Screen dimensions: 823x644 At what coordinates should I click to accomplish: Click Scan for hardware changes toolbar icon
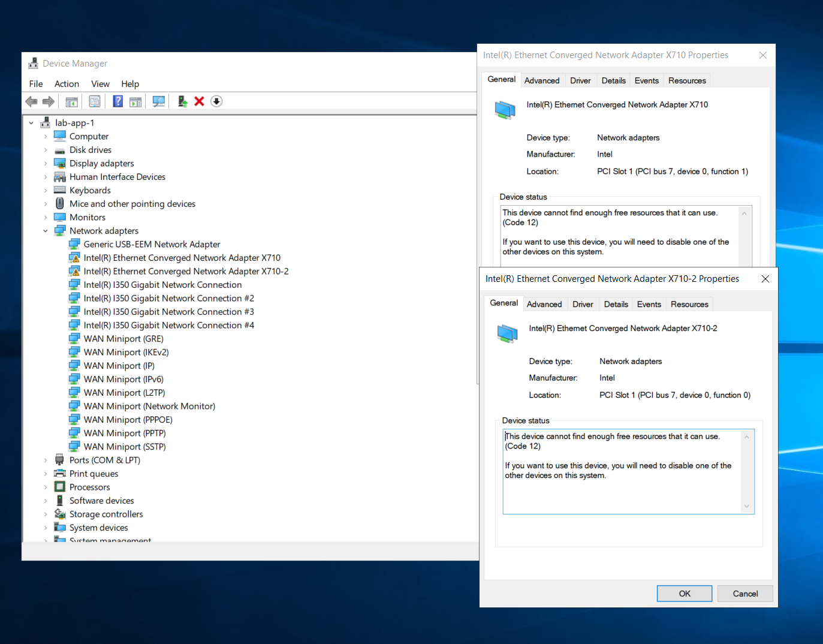tap(159, 101)
